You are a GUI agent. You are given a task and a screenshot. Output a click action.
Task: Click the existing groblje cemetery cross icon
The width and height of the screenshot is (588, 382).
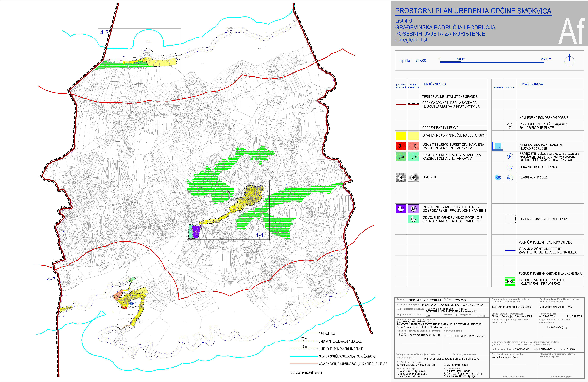pyautogui.click(x=401, y=177)
